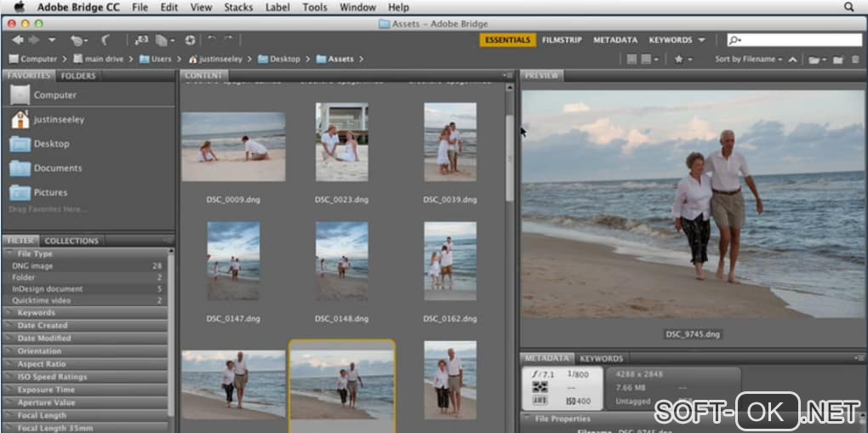Filter by DNG image file type
868x433 pixels.
point(34,265)
